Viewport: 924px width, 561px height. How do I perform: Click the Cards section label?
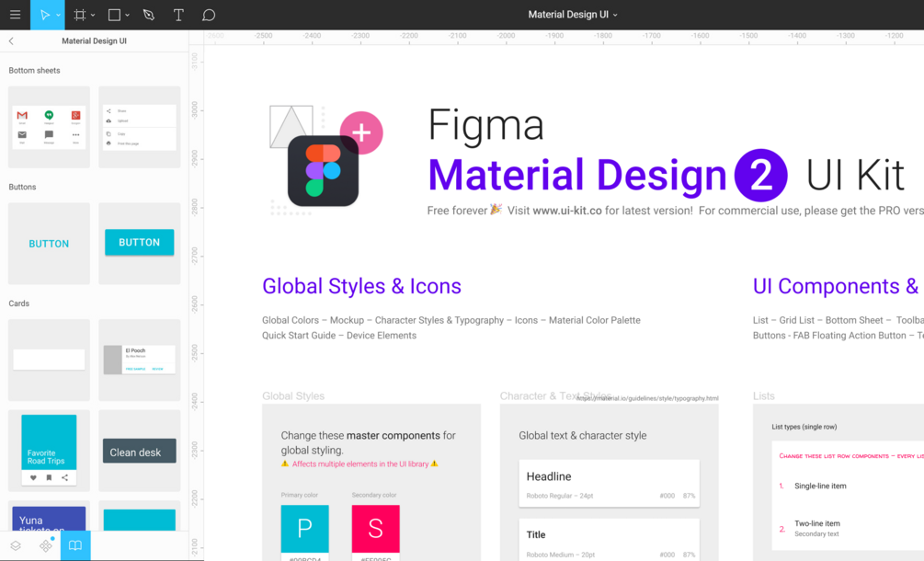click(19, 303)
